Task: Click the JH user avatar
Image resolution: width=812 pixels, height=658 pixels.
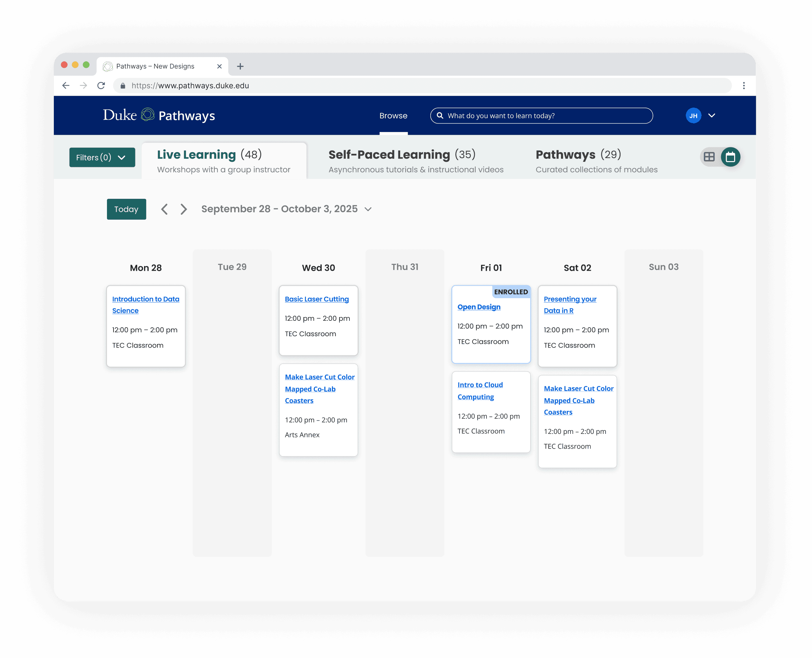Action: coord(693,115)
